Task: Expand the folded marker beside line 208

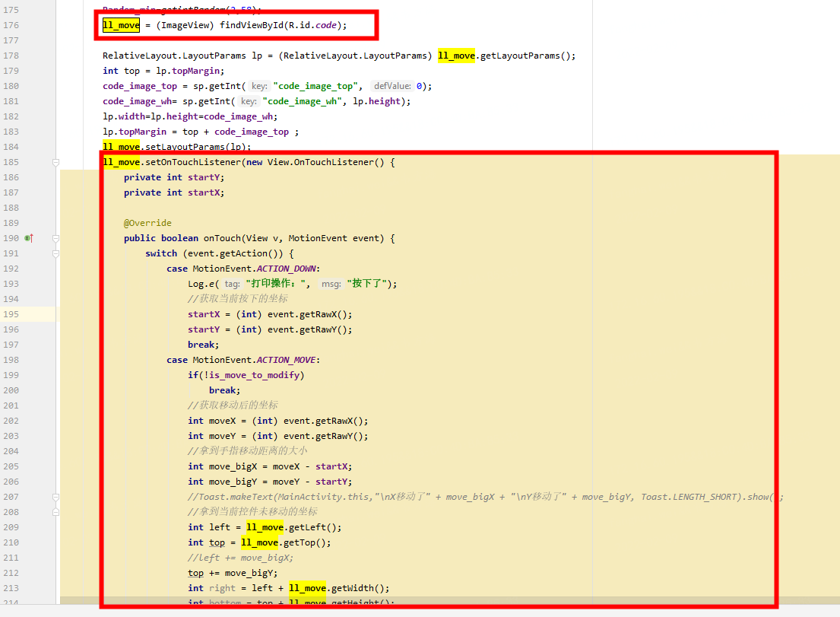Action: tap(55, 511)
